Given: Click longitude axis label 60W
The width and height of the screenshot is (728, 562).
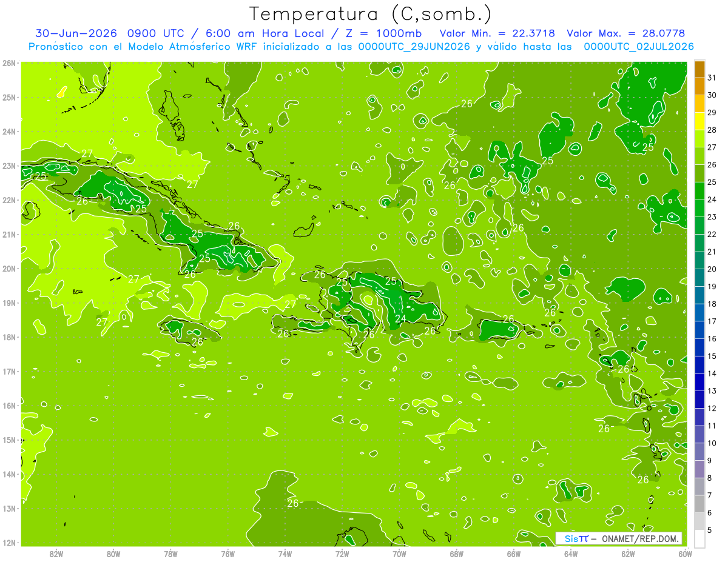Looking at the screenshot, I should [686, 554].
